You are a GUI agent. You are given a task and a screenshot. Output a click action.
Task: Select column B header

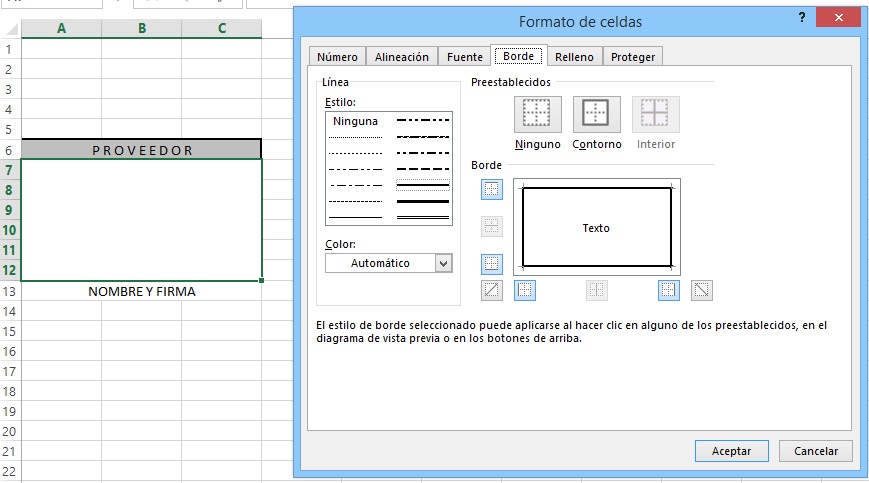[142, 29]
